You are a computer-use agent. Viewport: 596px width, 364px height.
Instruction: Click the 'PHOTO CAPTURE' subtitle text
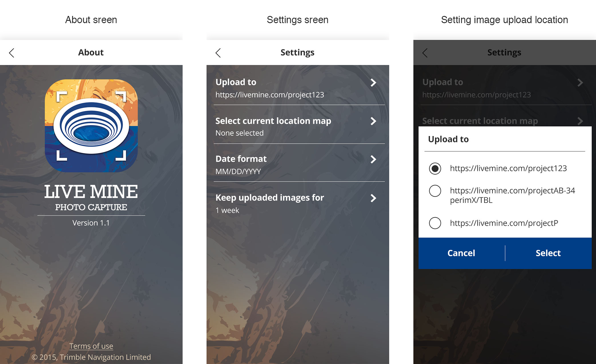point(91,207)
